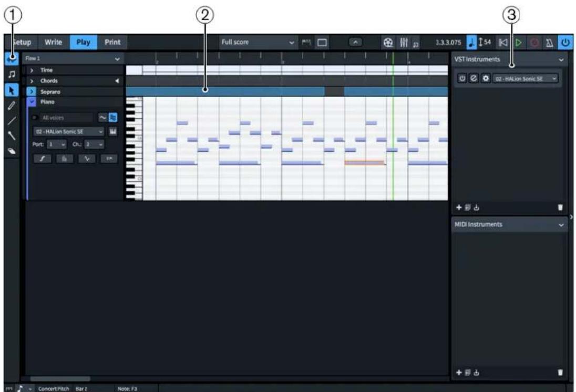Image resolution: width=576 pixels, height=392 pixels.
Task: Collapse the Piano track
Action: (x=32, y=102)
